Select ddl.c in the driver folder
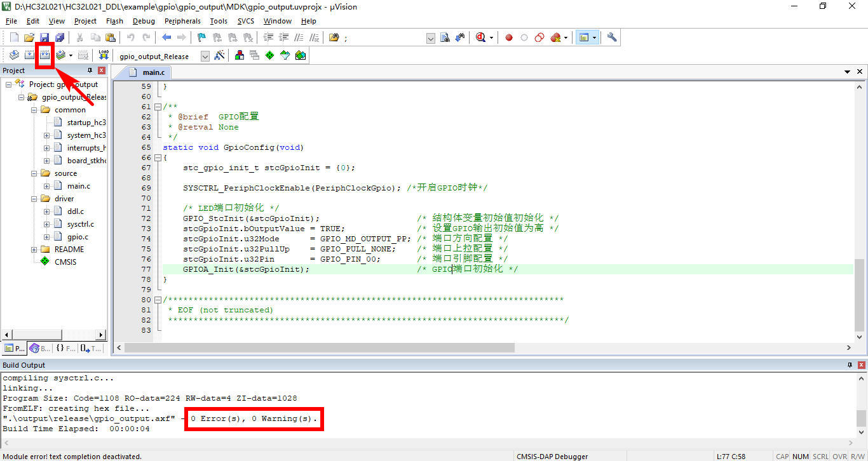868x461 pixels. [75, 211]
